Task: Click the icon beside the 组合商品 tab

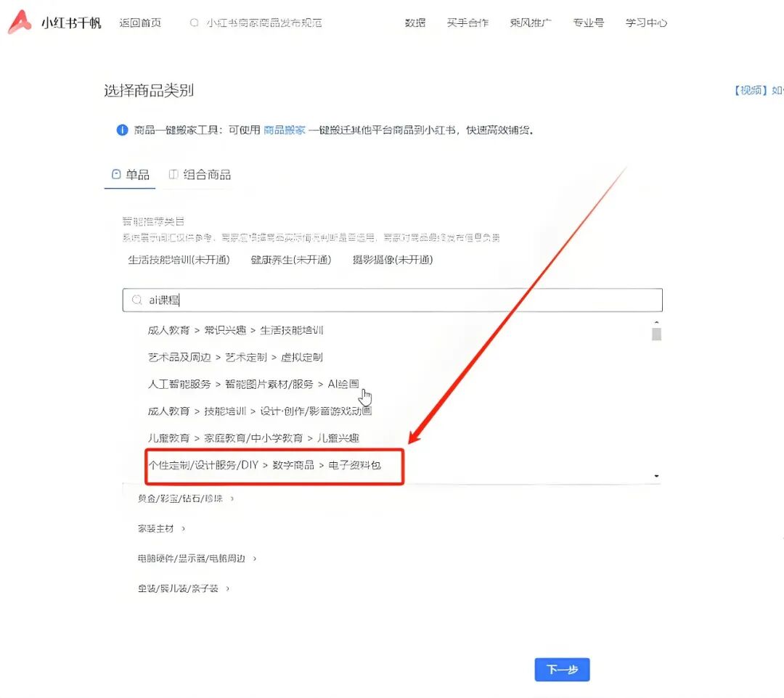Action: tap(173, 174)
